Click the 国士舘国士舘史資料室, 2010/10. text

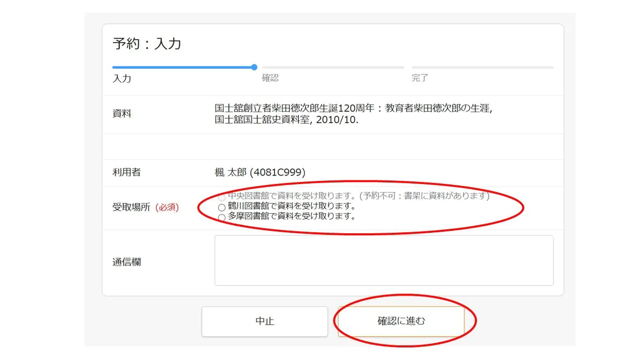pyautogui.click(x=287, y=120)
